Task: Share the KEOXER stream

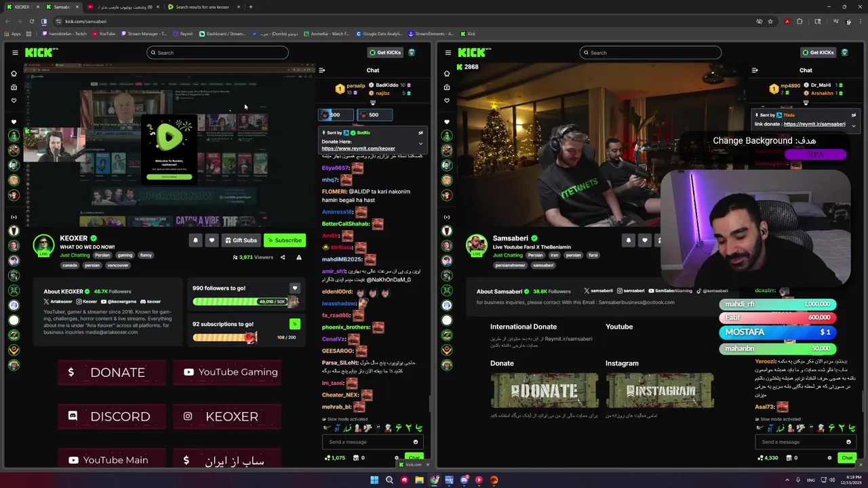Action: pyautogui.click(x=283, y=258)
